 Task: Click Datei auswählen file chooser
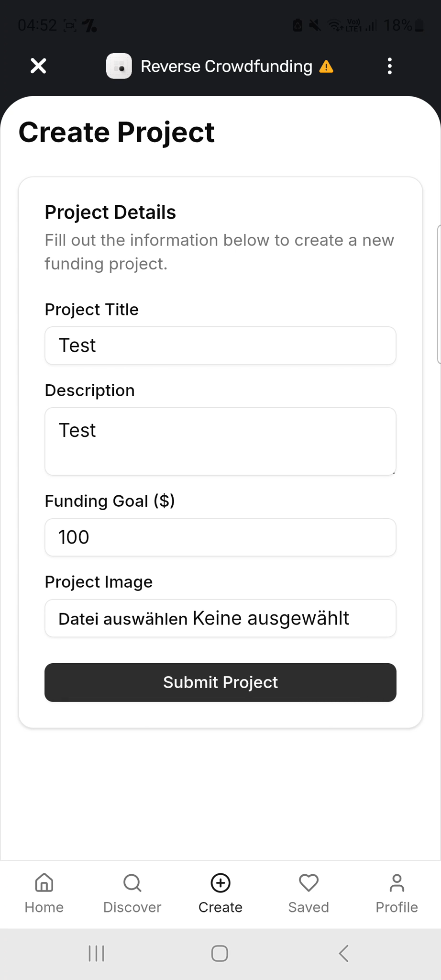[x=123, y=619]
